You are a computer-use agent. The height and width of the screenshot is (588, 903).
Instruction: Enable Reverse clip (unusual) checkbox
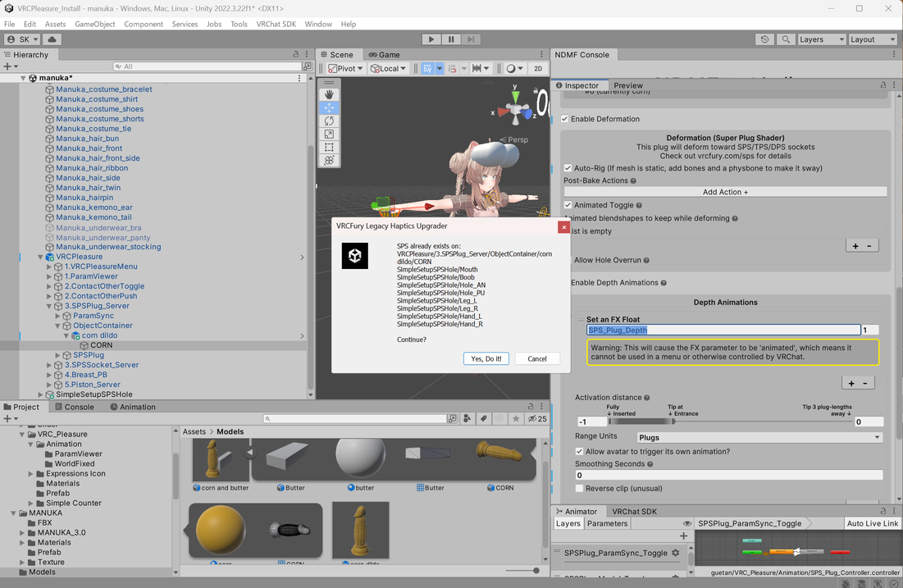[x=579, y=489]
